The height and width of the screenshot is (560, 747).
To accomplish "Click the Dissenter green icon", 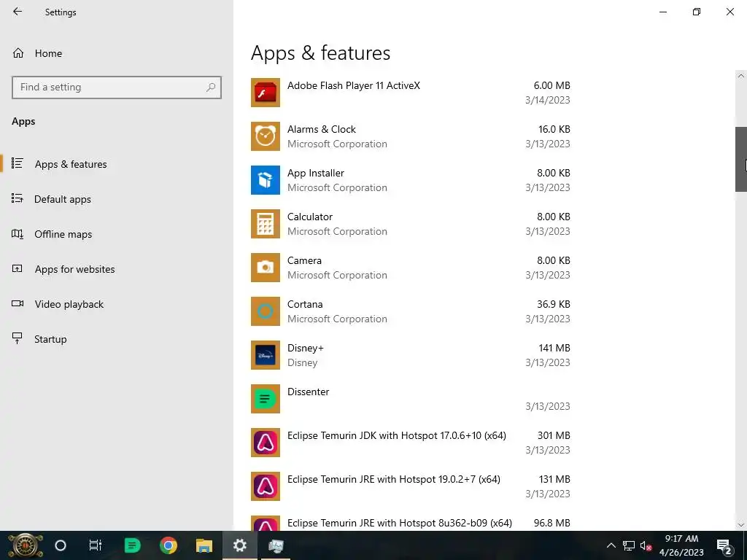I will (266, 399).
